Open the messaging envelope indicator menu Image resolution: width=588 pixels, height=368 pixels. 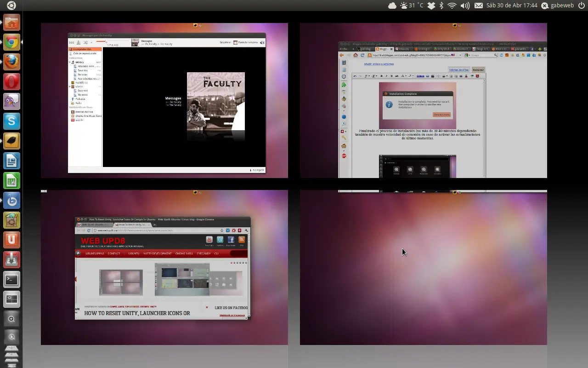pos(479,6)
